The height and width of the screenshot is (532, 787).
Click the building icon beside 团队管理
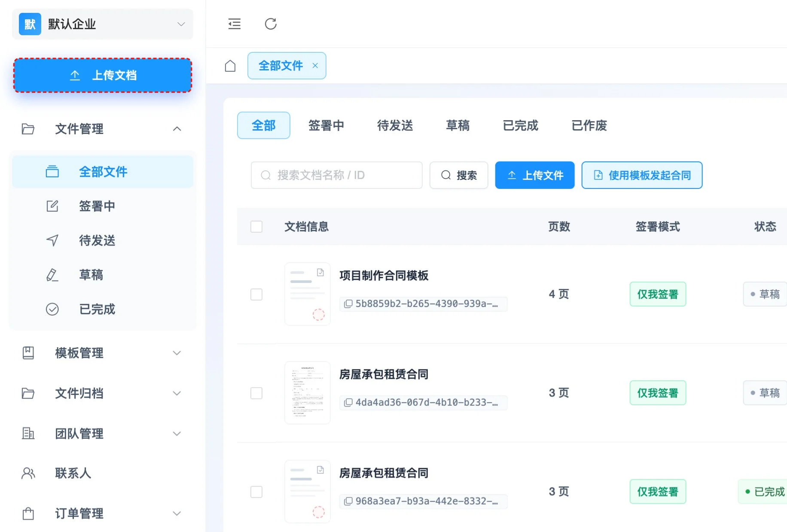28,434
